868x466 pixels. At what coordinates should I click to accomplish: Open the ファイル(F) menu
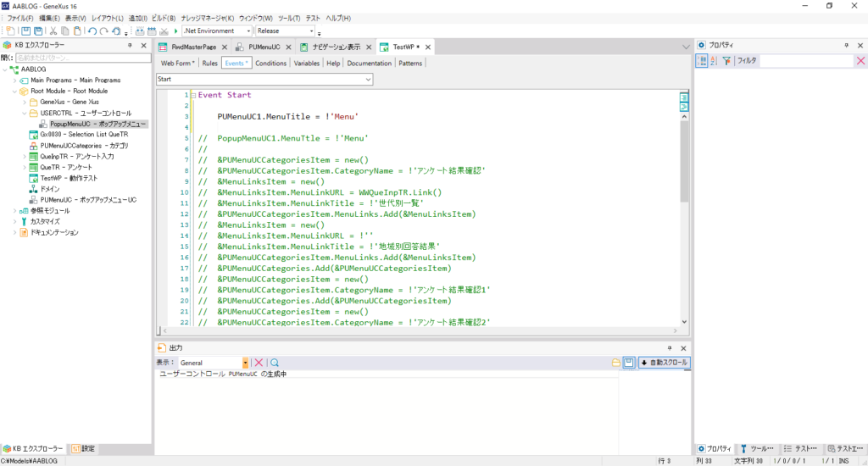point(20,19)
